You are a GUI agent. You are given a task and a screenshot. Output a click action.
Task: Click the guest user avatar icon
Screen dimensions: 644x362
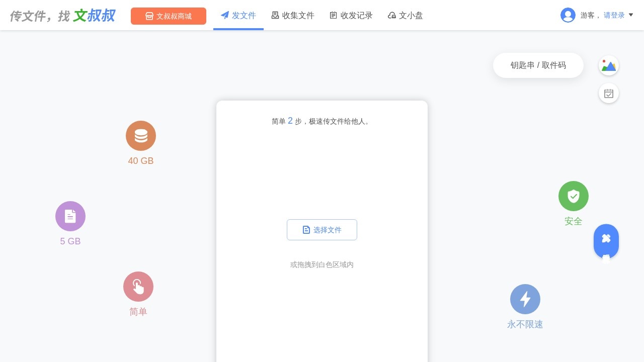coord(568,15)
